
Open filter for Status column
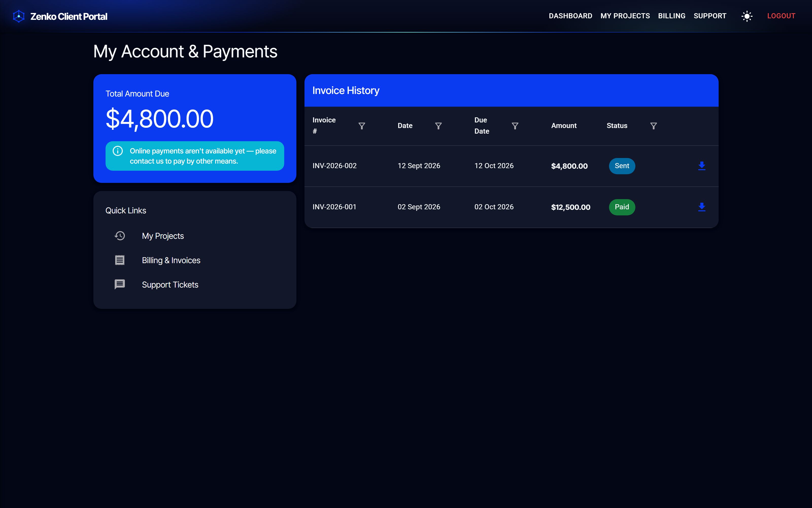coord(654,126)
